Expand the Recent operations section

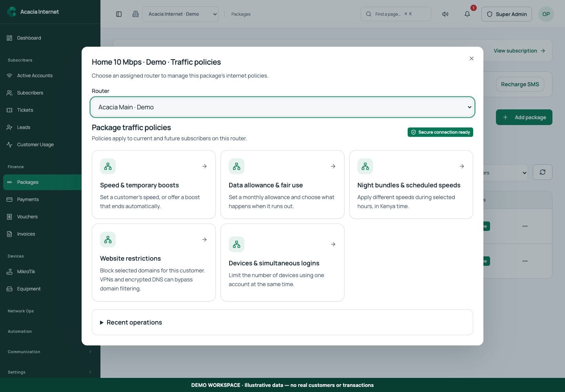pyautogui.click(x=282, y=322)
